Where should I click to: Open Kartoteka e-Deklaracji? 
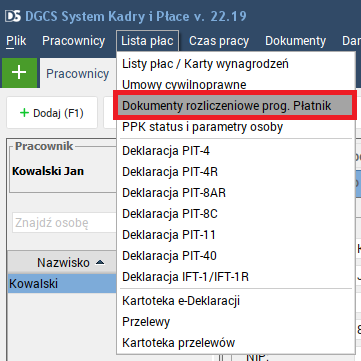[235, 301]
